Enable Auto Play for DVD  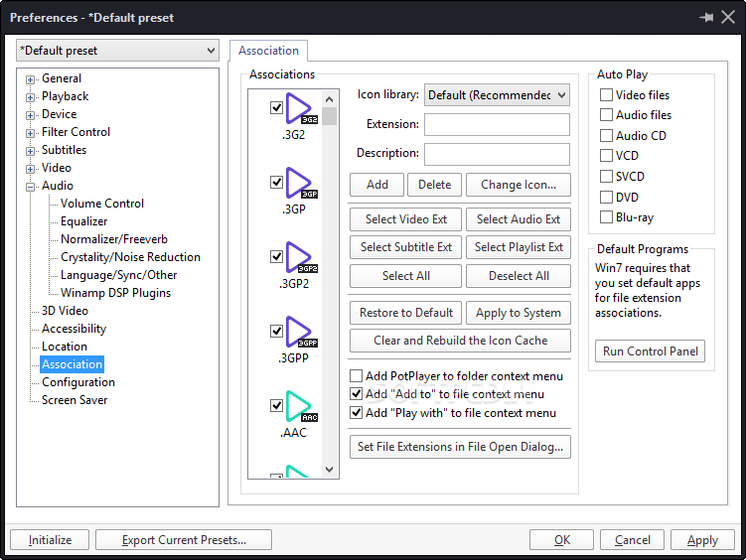[606, 197]
